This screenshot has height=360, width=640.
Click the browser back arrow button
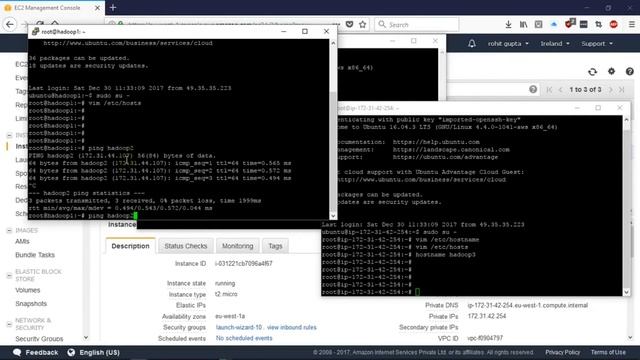point(10,24)
